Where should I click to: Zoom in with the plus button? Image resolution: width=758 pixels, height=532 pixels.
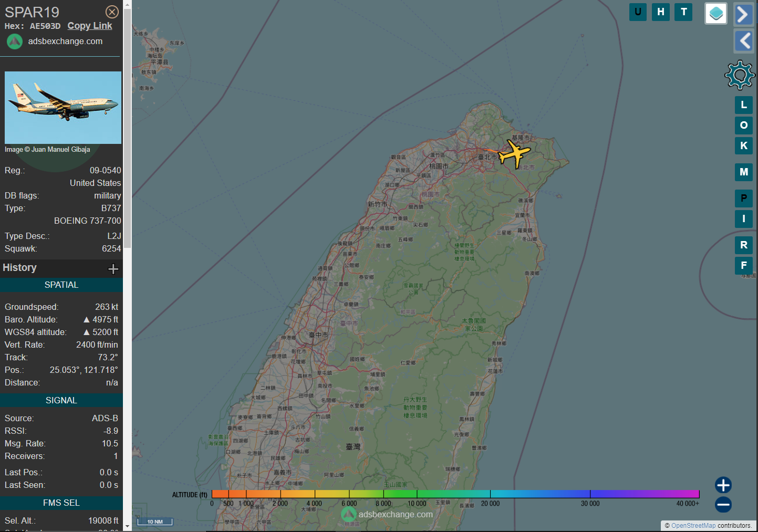[x=723, y=485]
